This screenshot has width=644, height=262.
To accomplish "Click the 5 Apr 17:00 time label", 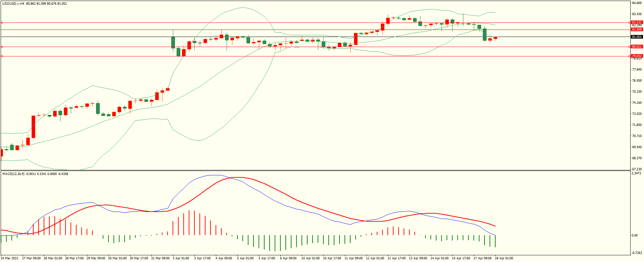I will tap(267, 258).
